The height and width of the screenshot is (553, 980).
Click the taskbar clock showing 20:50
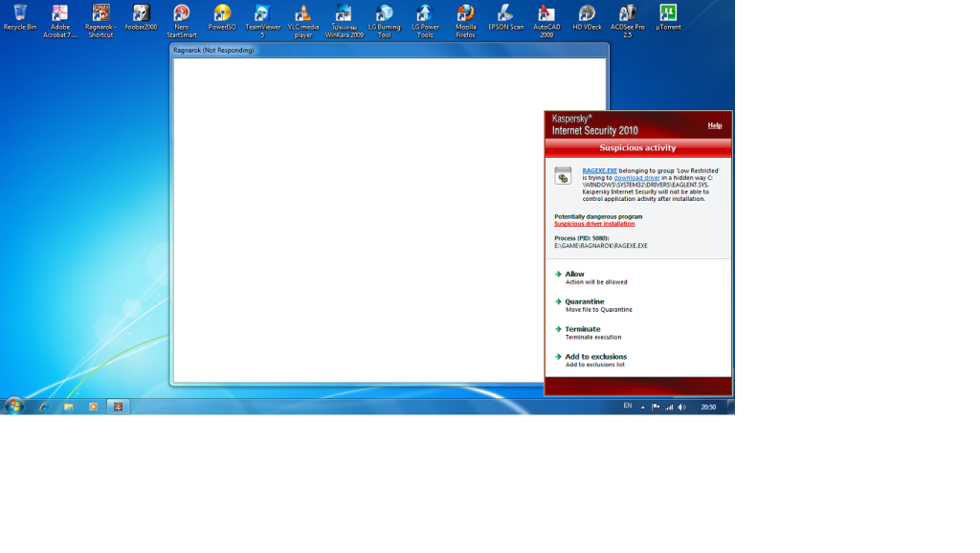[x=708, y=407]
